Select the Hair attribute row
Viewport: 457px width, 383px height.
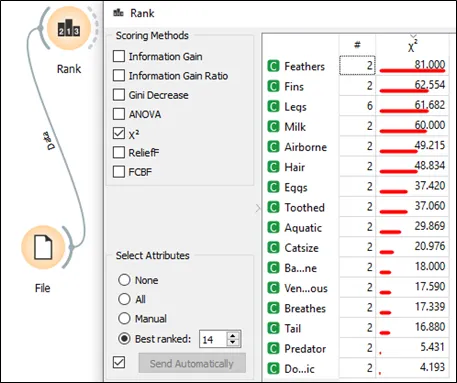[x=356, y=167]
